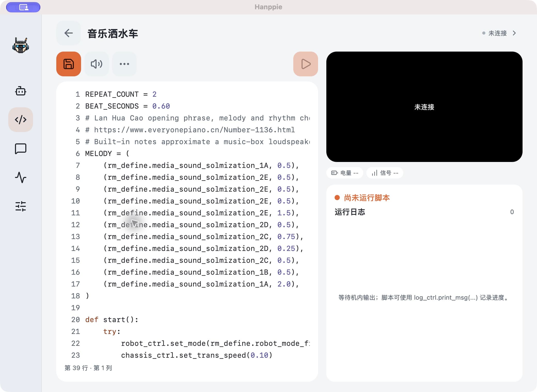537x392 pixels.
Task: Click line 12 solmization_2D 0.5 entry
Action: pyautogui.click(x=201, y=225)
